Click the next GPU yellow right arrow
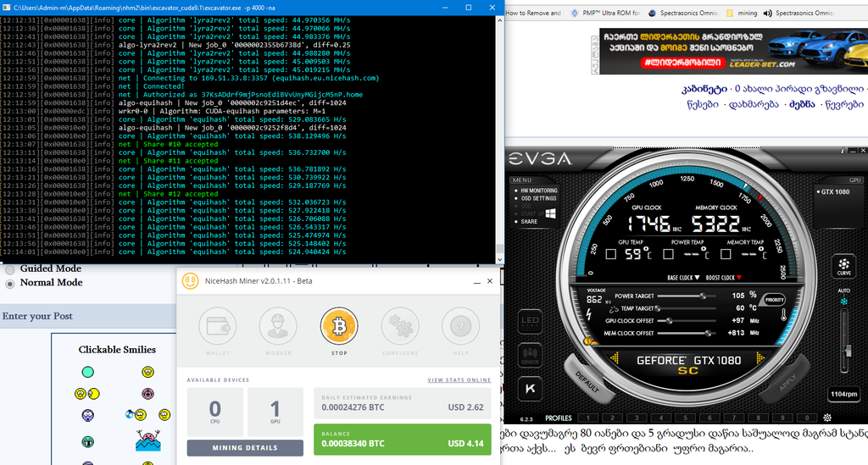The height and width of the screenshot is (465, 868). (760, 359)
